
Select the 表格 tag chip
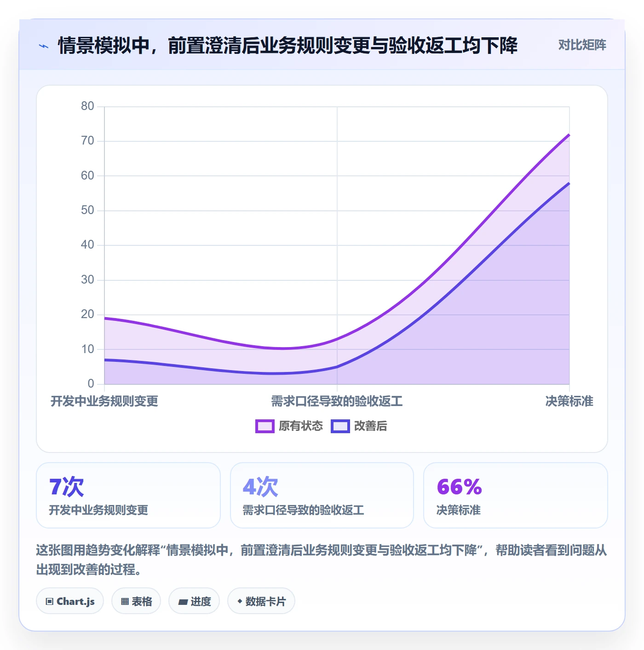[x=136, y=601]
